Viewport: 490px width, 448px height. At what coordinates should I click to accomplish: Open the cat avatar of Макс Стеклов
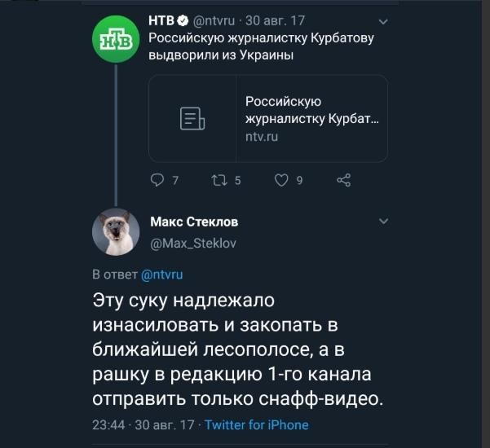pyautogui.click(x=116, y=232)
